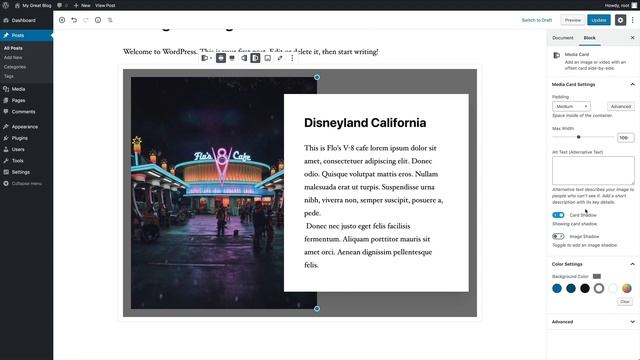Click the WordPress logo in admin bar
Screen dimensions: 640x360
(6, 5)
